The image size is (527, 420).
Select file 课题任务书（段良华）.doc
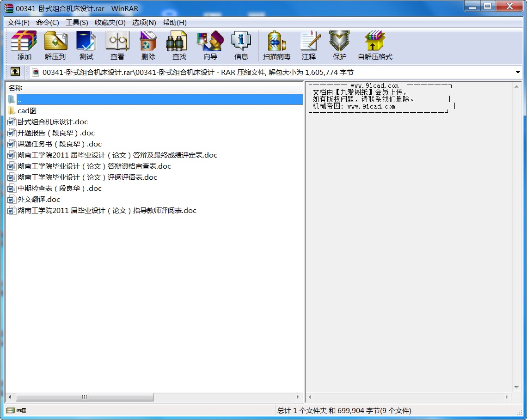60,144
